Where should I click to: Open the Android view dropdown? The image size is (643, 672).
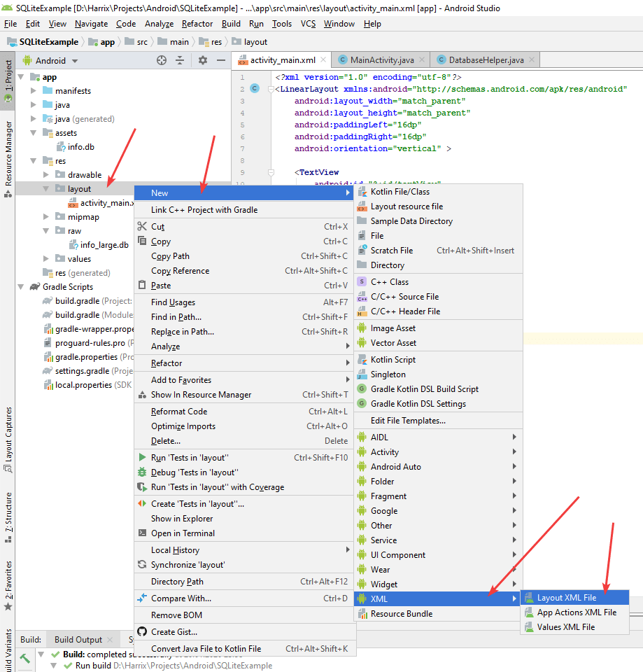coord(56,61)
